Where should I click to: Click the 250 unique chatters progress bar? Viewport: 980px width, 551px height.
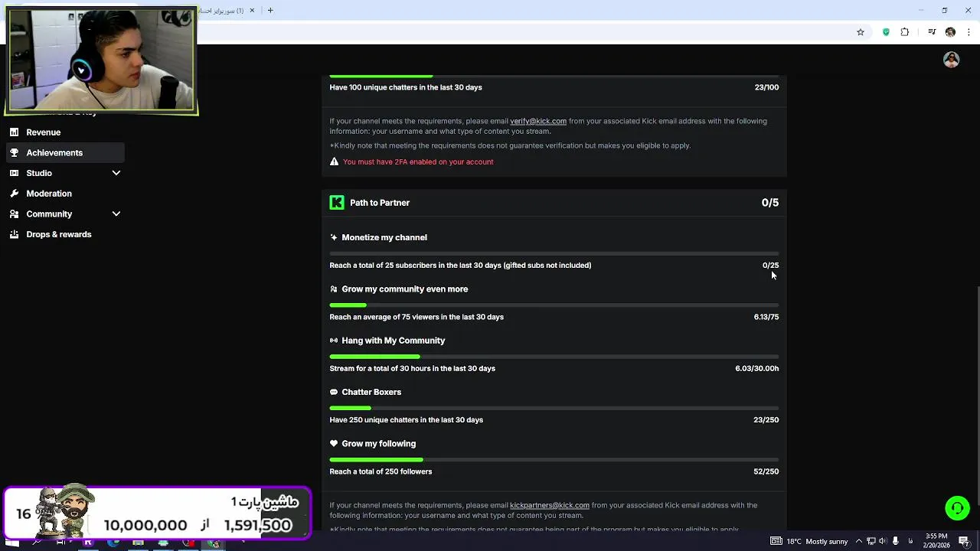[554, 408]
